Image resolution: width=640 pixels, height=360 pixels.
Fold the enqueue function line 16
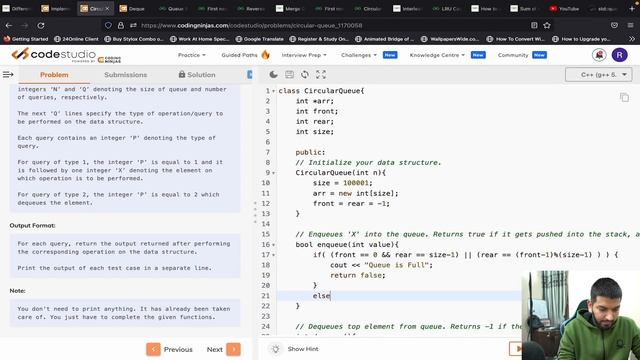click(x=273, y=245)
